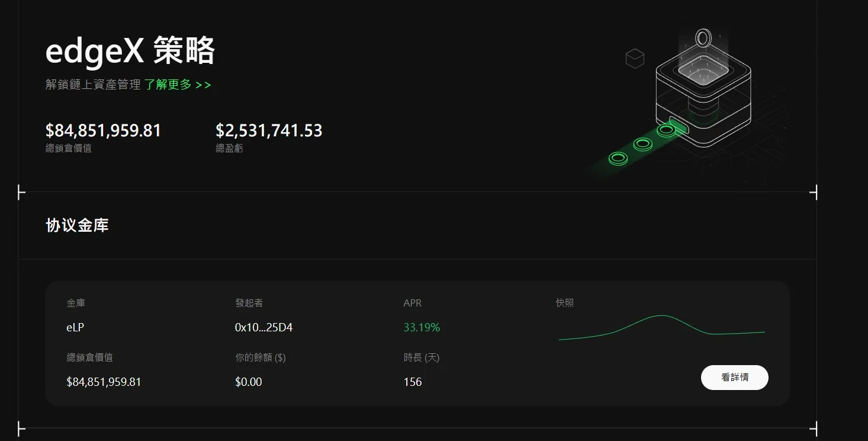Click the small cube icon near the illustration
This screenshot has height=441, width=868.
click(635, 59)
